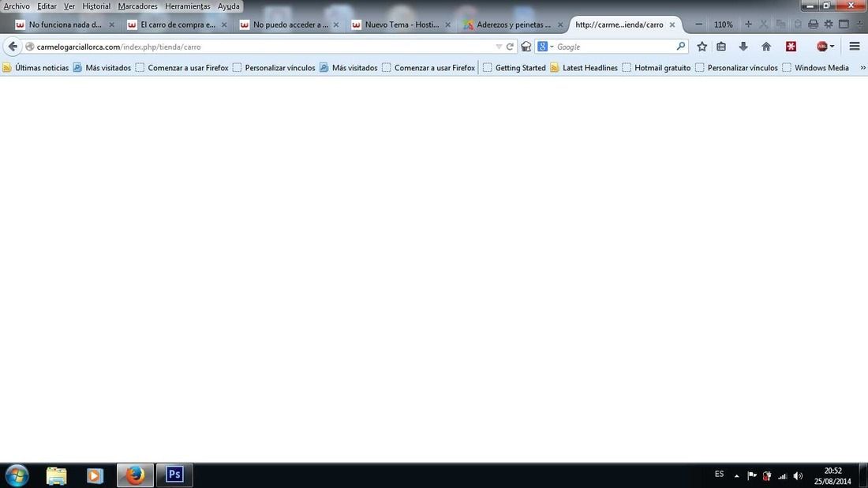Show bookmarks list icon
Image resolution: width=868 pixels, height=488 pixels.
[x=721, y=47]
